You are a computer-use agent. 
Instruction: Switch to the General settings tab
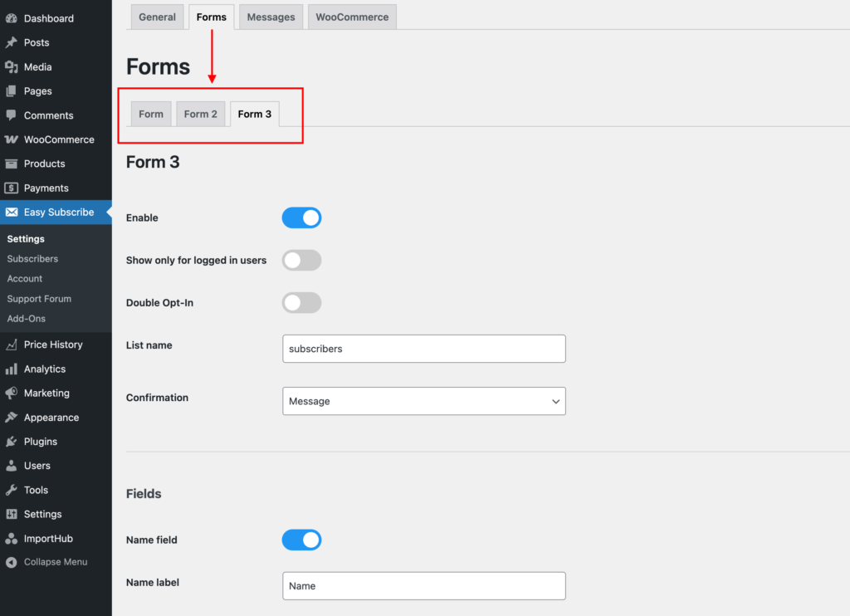point(157,17)
